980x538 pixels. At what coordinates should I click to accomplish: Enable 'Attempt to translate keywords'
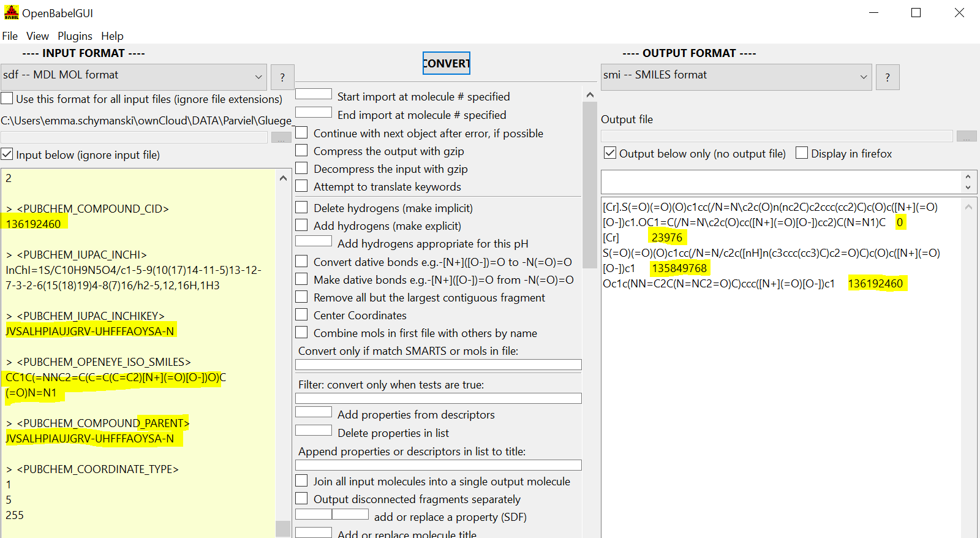(x=301, y=186)
